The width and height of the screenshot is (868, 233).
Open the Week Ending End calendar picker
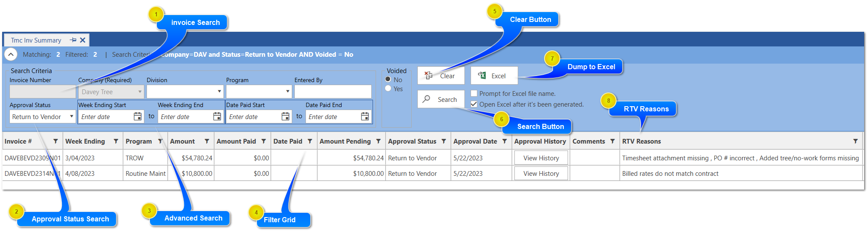(x=217, y=116)
